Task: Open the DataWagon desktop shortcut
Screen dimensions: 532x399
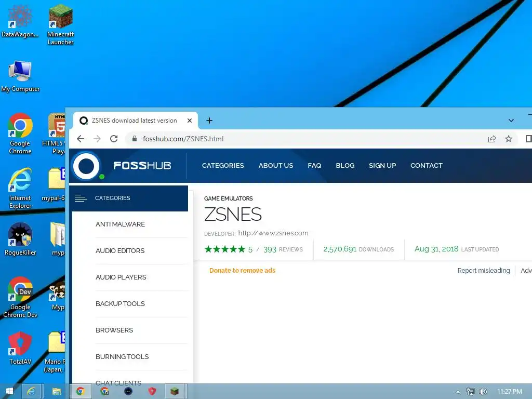Action: pos(20,21)
